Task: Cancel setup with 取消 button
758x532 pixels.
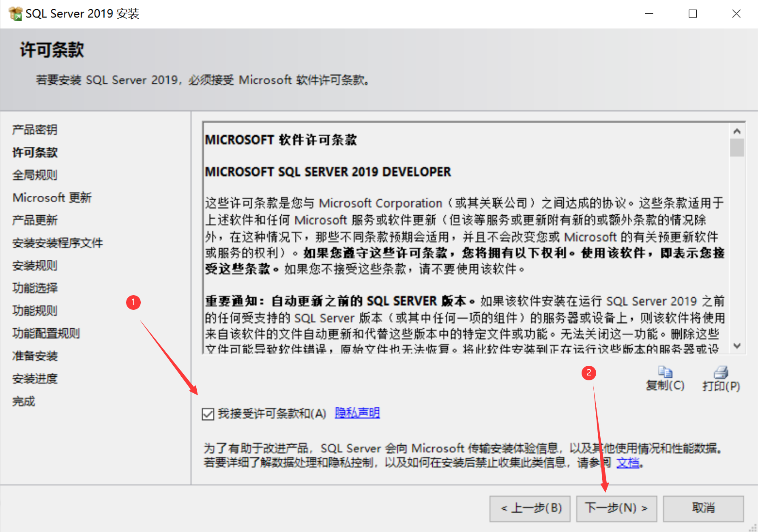Action: (x=703, y=508)
